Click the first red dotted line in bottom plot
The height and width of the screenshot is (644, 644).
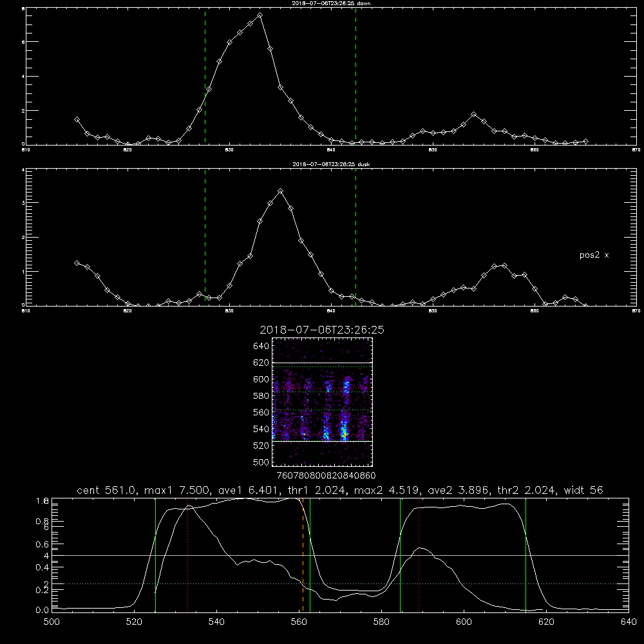tap(187, 554)
